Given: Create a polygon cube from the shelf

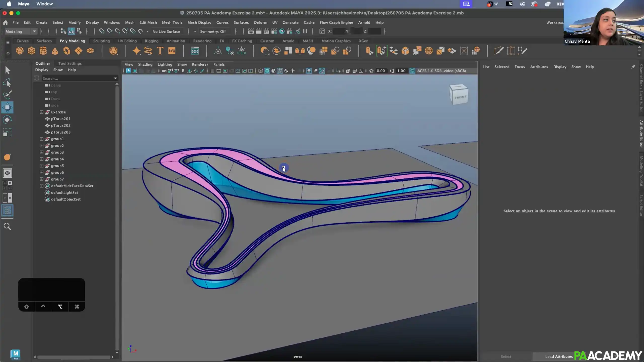Looking at the screenshot, I should point(31,51).
